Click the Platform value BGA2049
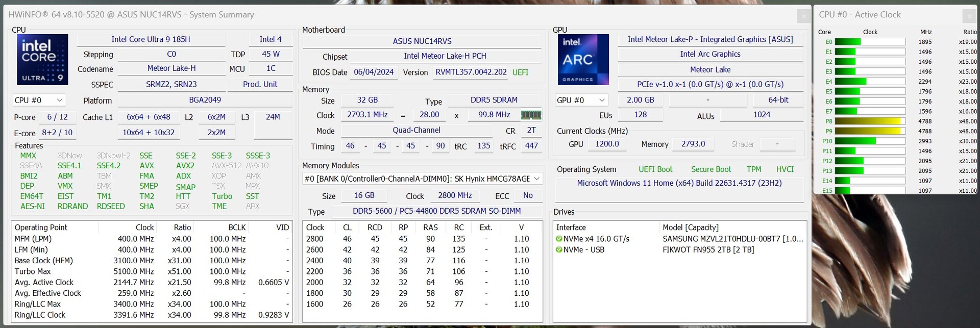Screen dimensions: 980x328 coord(205,100)
